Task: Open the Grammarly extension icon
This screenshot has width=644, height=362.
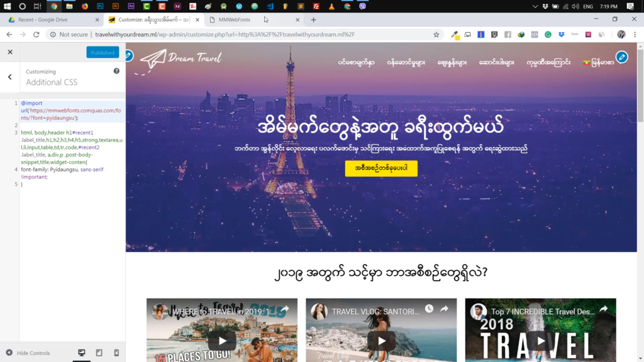Action: tap(548, 35)
